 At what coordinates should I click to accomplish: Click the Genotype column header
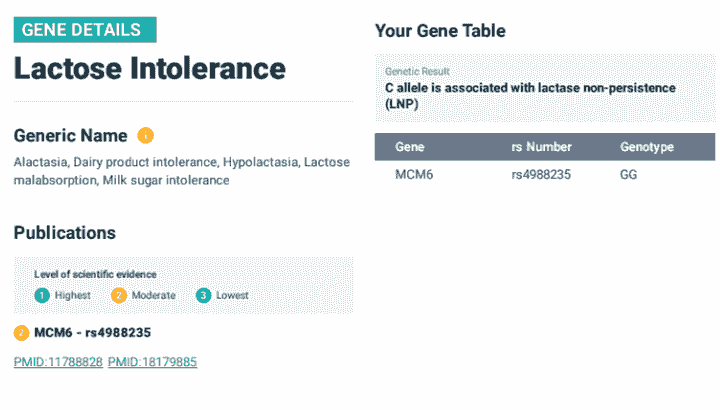click(647, 147)
